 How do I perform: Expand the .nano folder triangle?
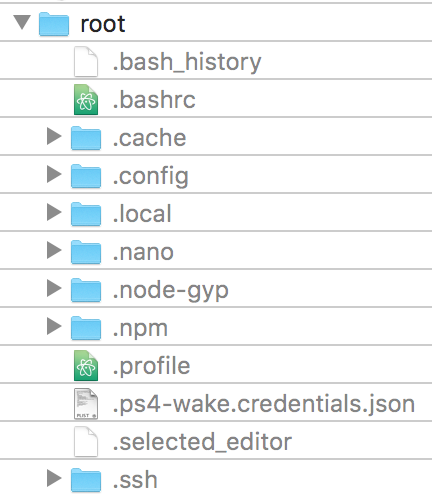tap(54, 250)
